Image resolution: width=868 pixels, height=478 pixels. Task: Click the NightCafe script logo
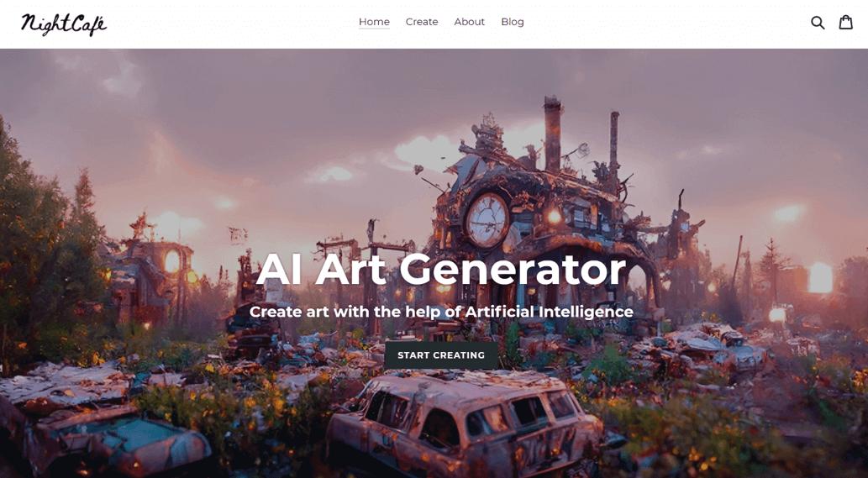coord(64,24)
